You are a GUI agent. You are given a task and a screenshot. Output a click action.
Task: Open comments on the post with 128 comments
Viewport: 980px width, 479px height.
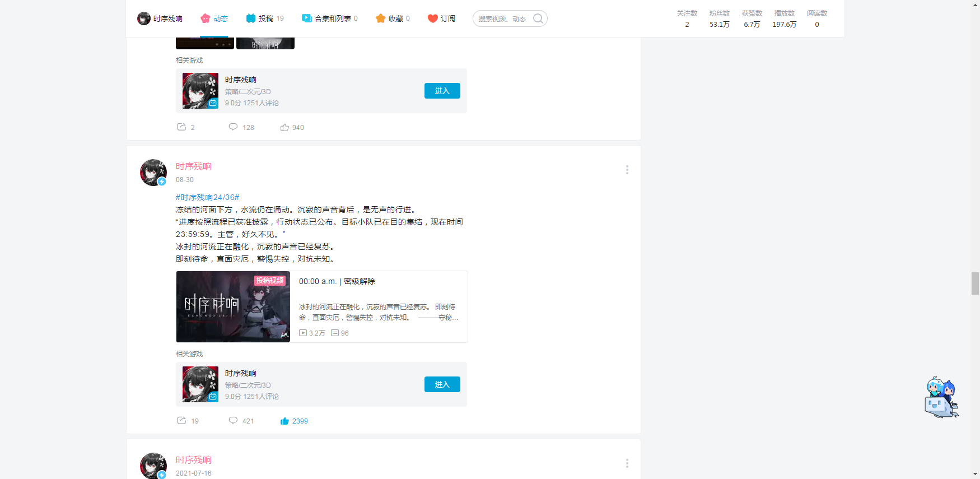[x=241, y=127]
